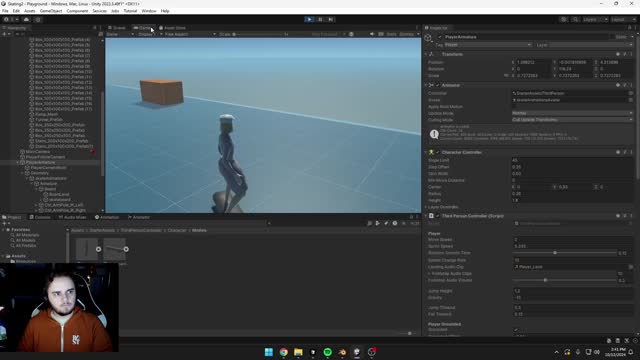Click the Gizmos button in Game view
The image size is (640, 360).
coord(407,34)
